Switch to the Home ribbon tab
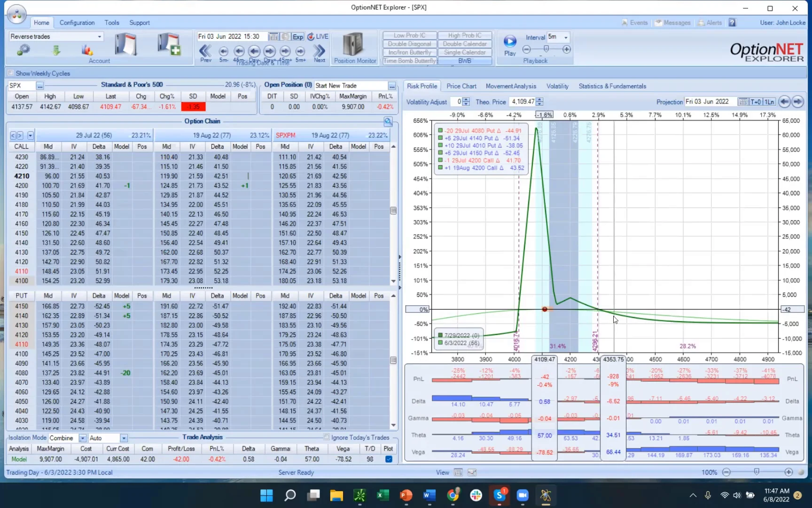 [x=41, y=23]
